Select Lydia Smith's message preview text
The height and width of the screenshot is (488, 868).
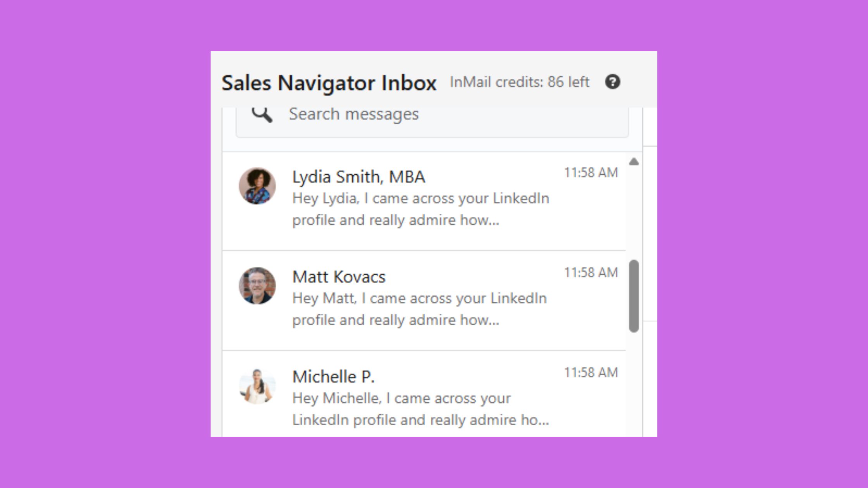420,209
